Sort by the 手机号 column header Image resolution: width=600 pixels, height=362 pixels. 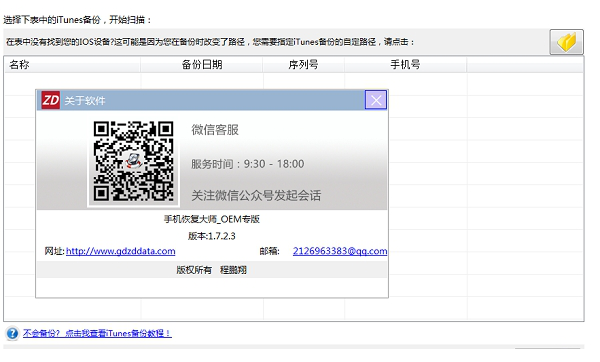405,65
